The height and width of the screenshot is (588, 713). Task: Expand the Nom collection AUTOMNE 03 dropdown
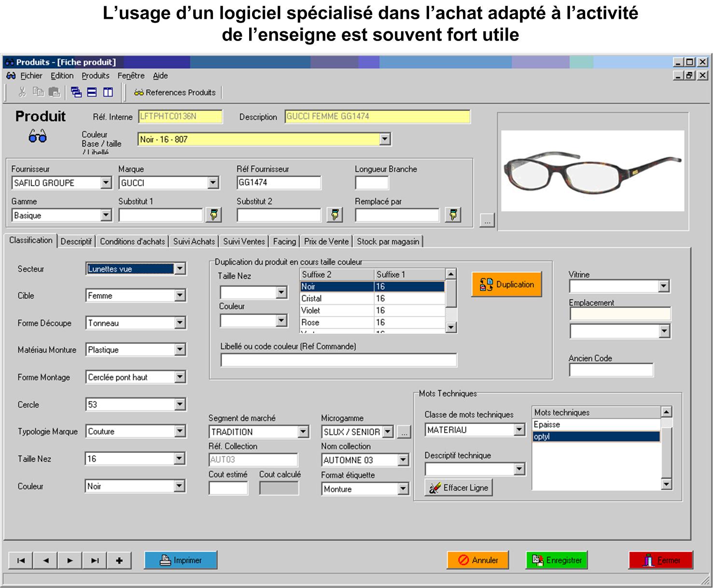(x=403, y=460)
